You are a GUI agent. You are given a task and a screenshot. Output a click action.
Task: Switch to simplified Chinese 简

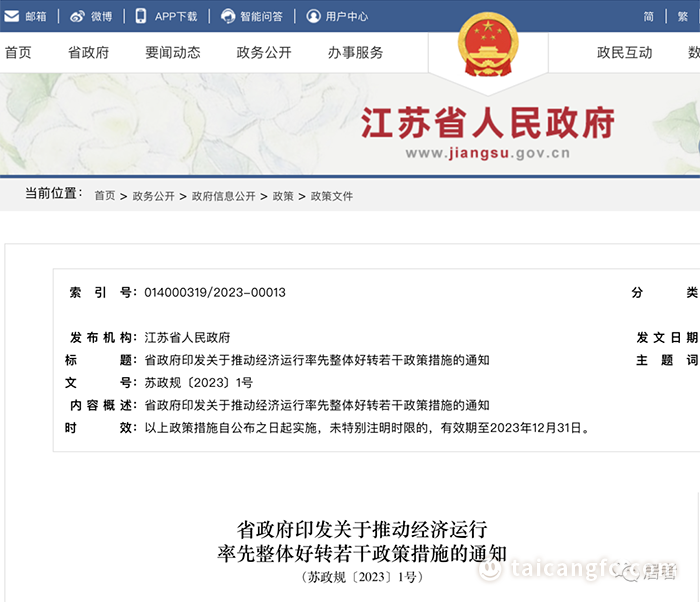649,17
